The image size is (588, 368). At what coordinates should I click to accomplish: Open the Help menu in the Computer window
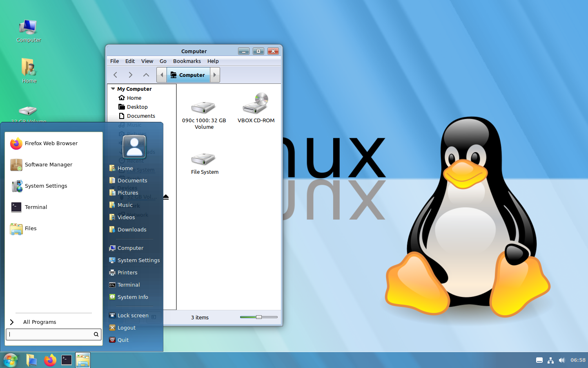point(213,61)
